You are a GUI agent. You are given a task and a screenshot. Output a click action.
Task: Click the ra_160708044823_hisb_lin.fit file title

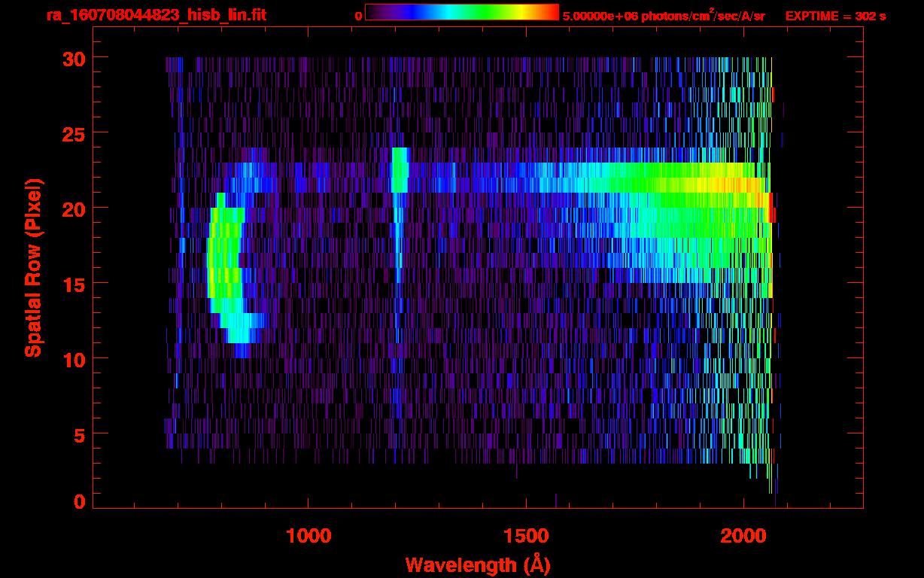(x=156, y=15)
